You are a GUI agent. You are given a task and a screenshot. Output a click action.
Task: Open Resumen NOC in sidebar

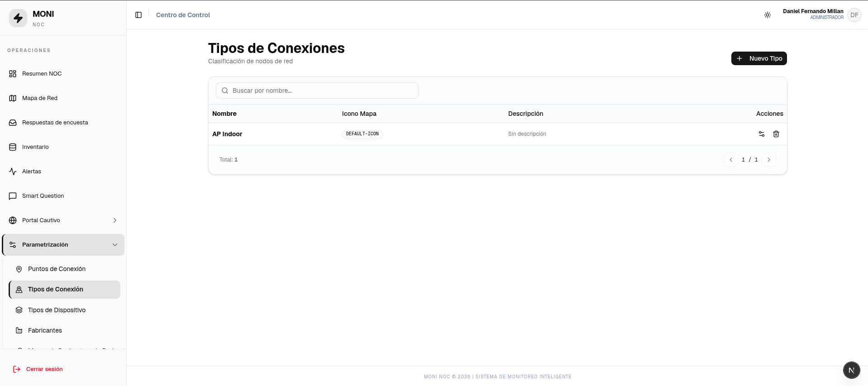[63, 74]
